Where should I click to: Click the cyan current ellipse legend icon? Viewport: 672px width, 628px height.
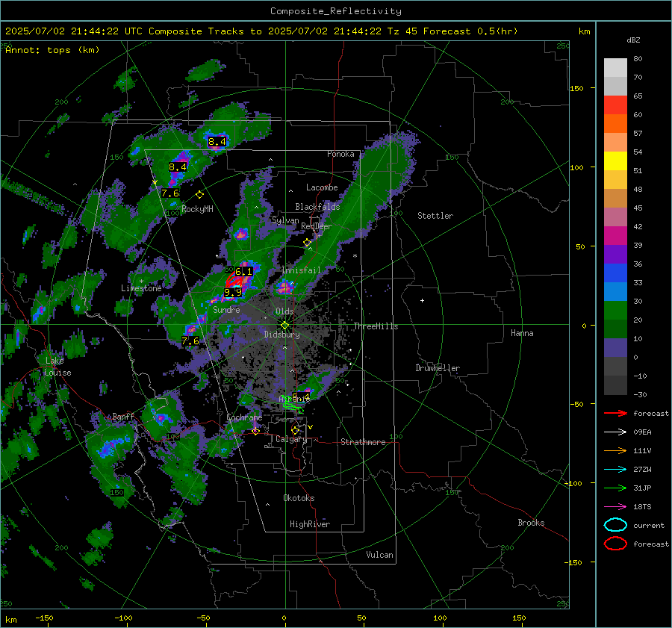pyautogui.click(x=615, y=525)
